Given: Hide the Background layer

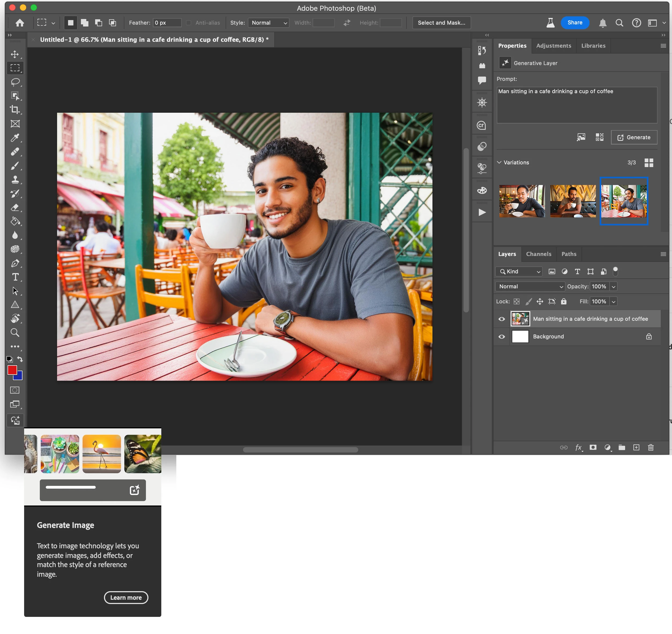Looking at the screenshot, I should click(x=502, y=337).
